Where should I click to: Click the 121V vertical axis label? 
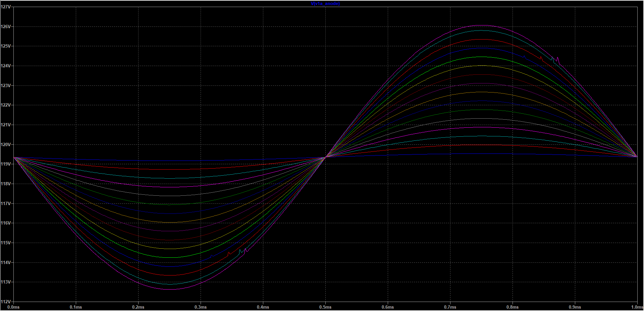coord(5,125)
